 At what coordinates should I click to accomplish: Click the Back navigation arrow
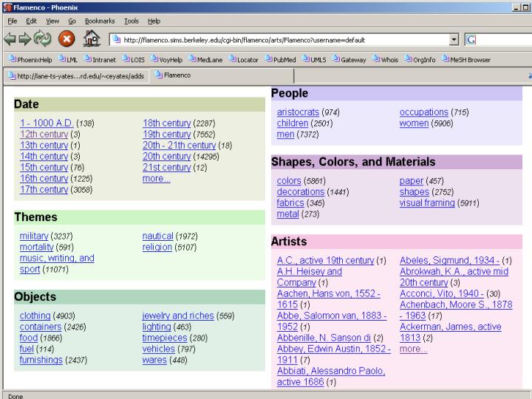pyautogui.click(x=10, y=40)
